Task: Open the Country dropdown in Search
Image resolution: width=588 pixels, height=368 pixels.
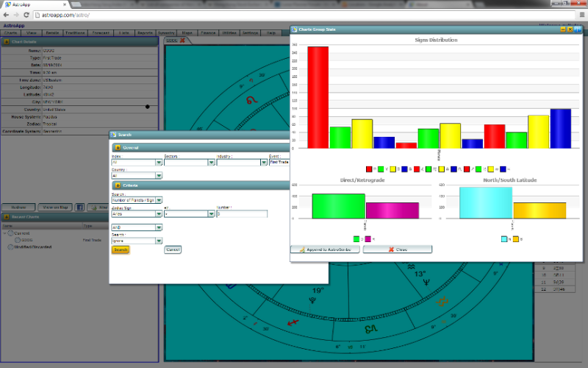Action: coord(159,176)
